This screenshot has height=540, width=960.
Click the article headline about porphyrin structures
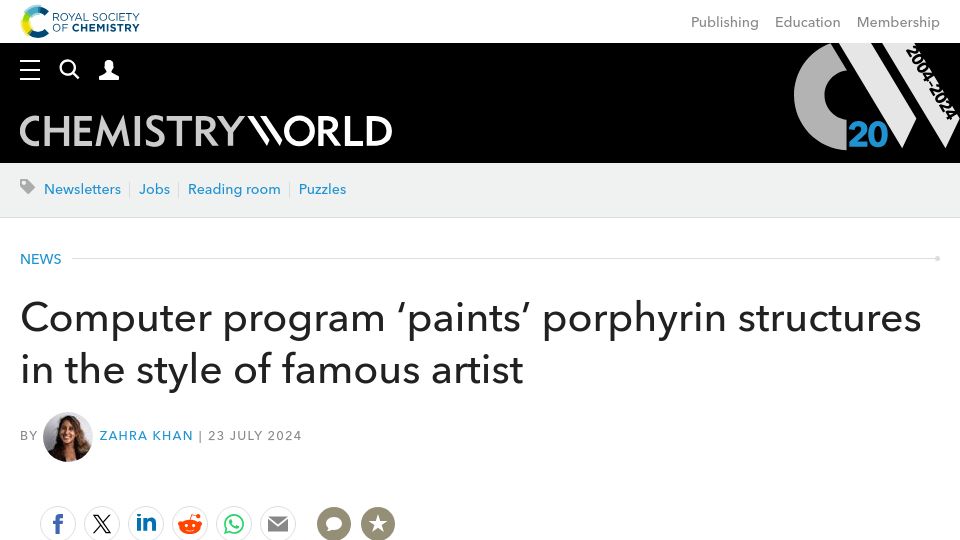coord(470,343)
